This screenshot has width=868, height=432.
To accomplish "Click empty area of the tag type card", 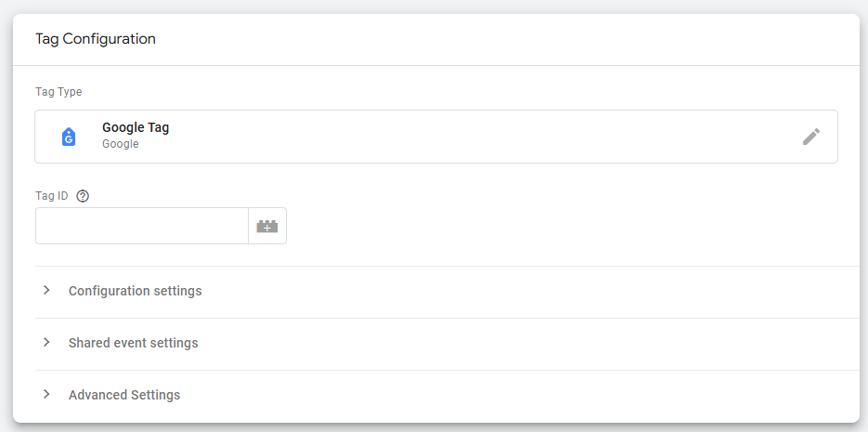I will click(x=464, y=137).
